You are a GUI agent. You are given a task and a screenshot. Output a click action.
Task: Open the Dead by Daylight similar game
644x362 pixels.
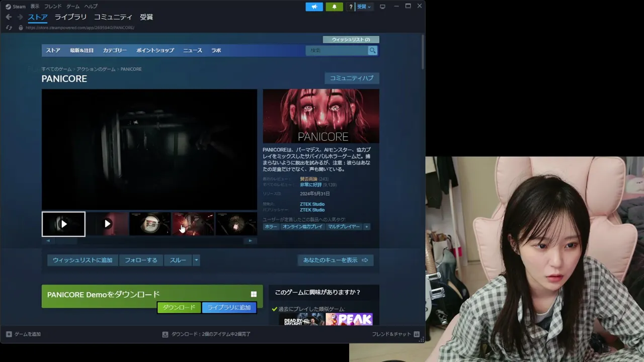[x=302, y=319]
